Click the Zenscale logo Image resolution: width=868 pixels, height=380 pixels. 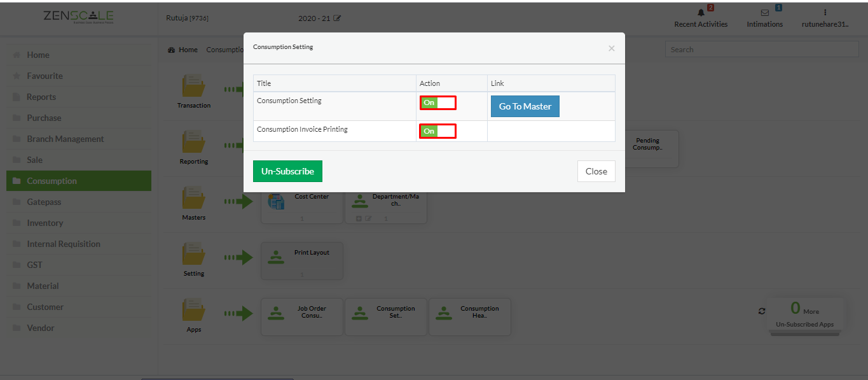79,17
